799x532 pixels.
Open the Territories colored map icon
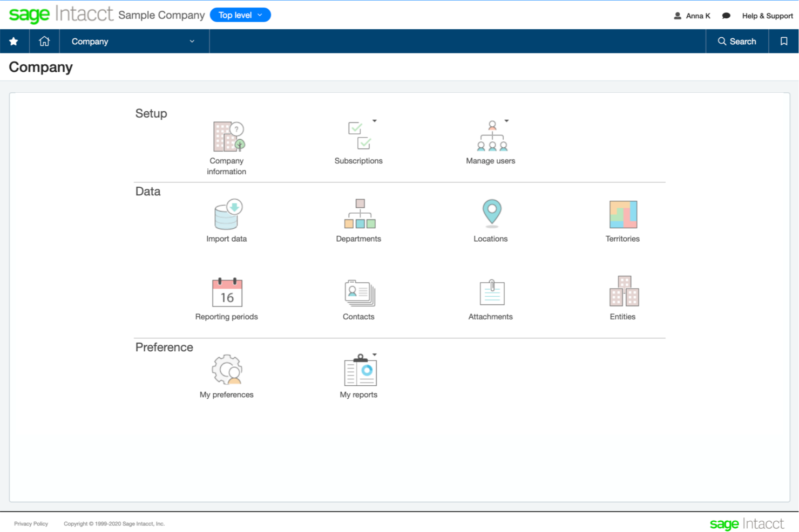click(x=623, y=214)
